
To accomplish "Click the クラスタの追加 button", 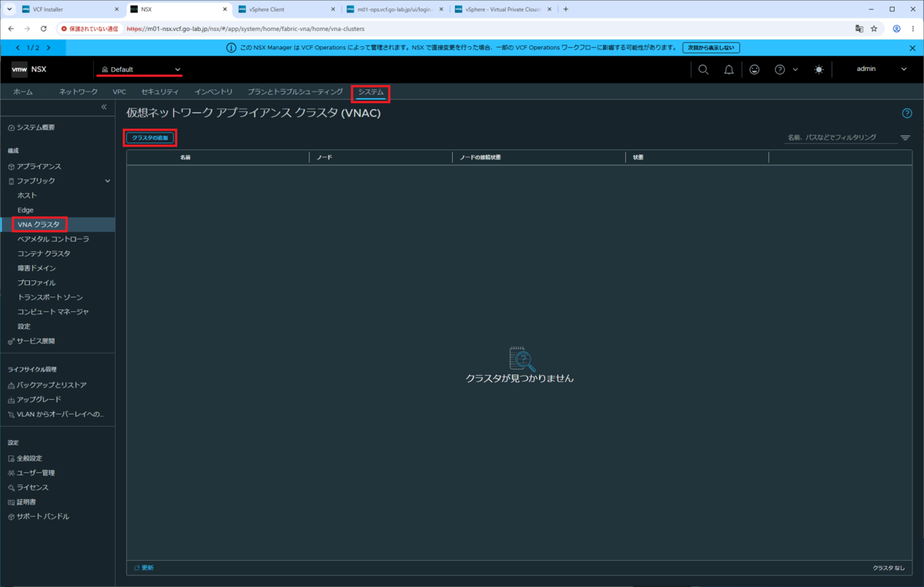I will coord(150,138).
